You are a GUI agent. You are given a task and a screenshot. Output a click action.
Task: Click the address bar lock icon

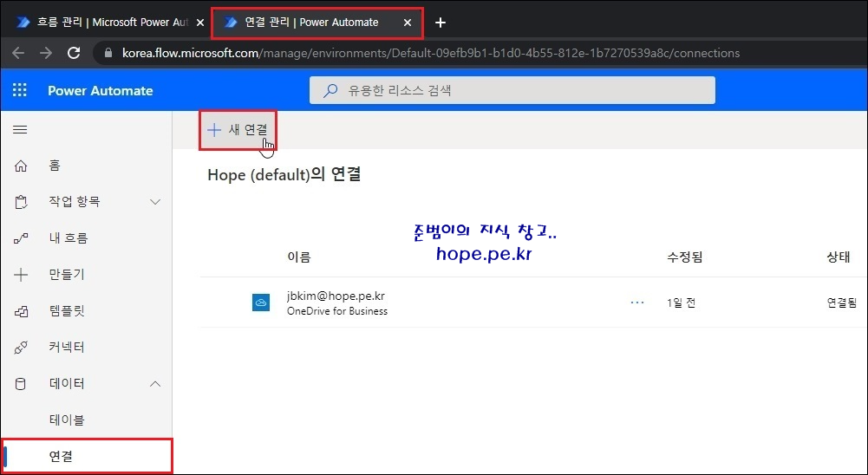(108, 53)
